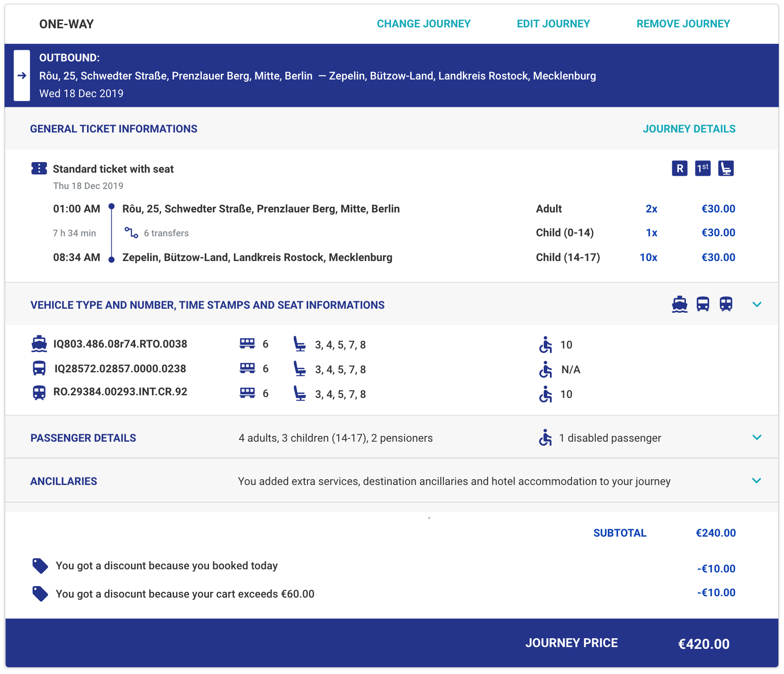Click the Ancillaries heading
The image size is (784, 674).
tap(64, 481)
